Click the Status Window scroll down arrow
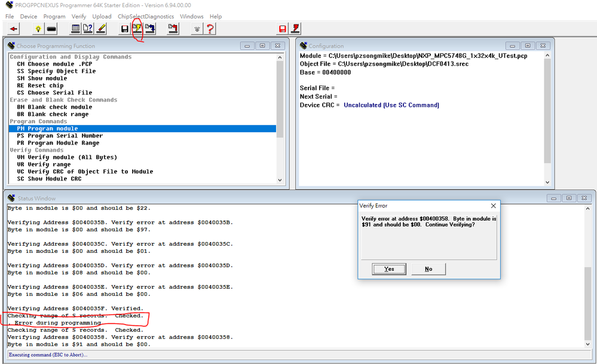 coord(588,344)
